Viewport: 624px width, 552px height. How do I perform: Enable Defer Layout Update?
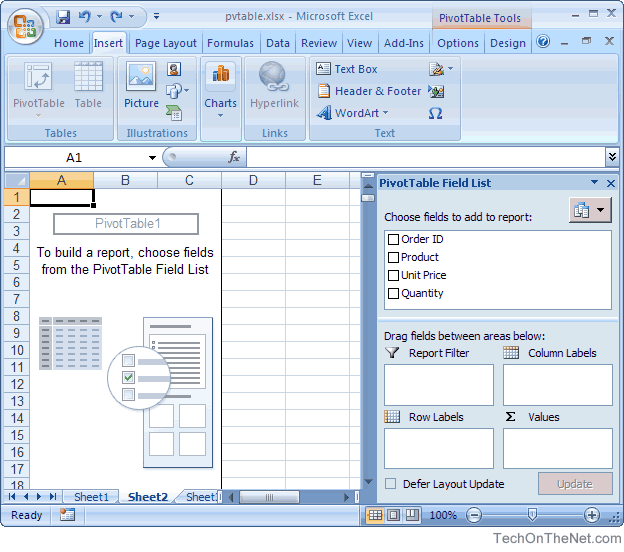click(390, 484)
